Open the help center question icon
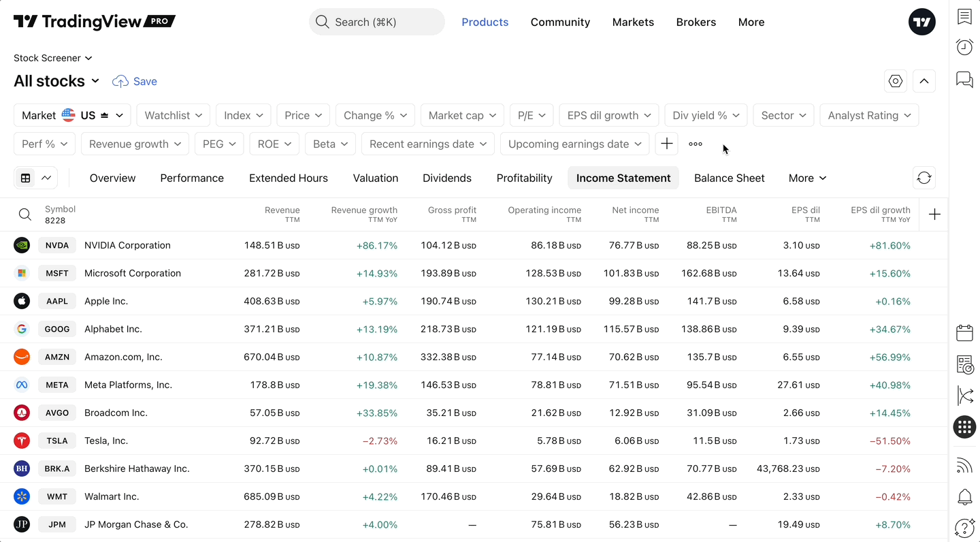 pyautogui.click(x=964, y=528)
